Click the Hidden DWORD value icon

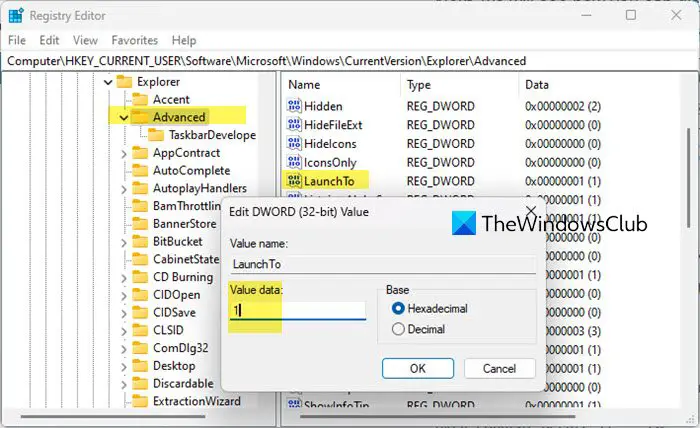point(294,106)
